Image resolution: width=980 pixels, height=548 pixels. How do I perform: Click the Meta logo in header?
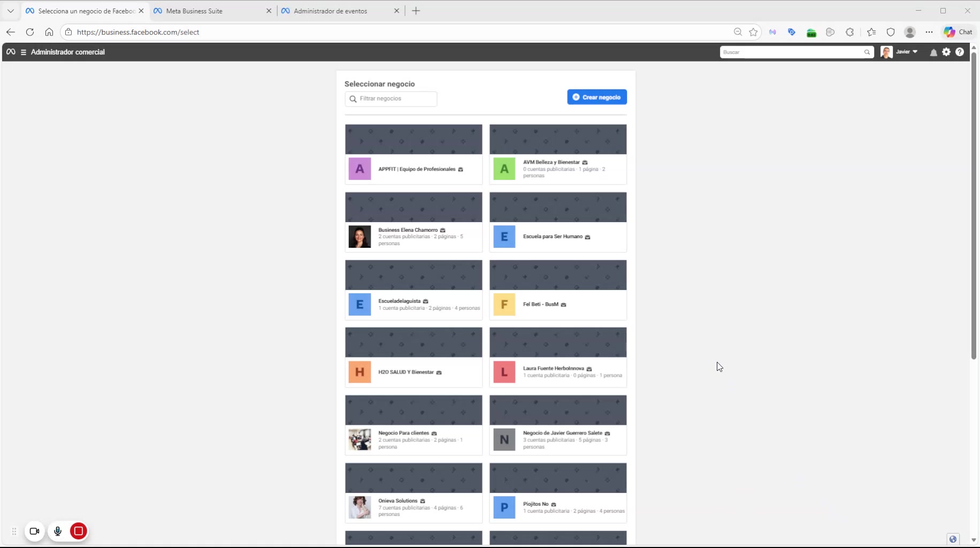[11, 52]
